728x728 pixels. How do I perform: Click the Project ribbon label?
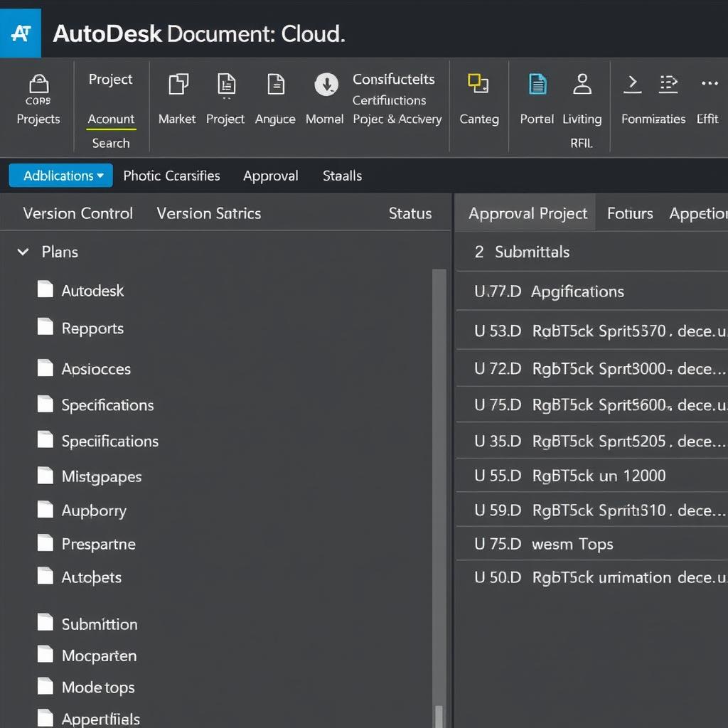click(x=110, y=80)
